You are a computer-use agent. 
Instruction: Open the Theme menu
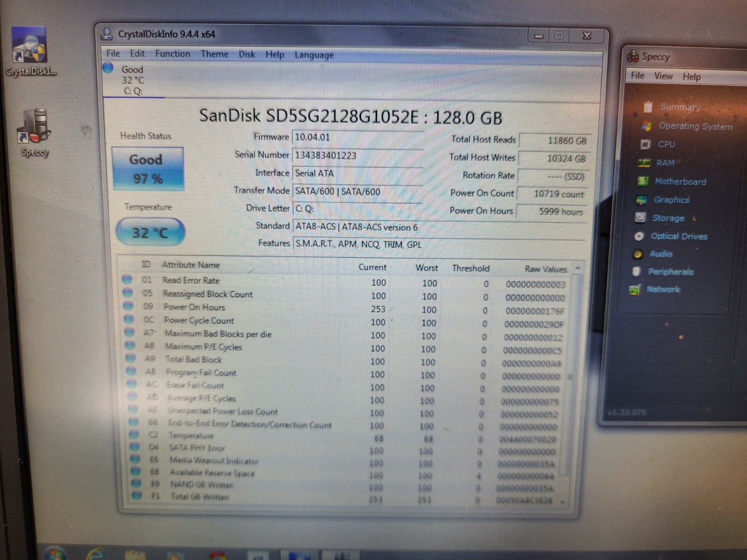point(214,54)
